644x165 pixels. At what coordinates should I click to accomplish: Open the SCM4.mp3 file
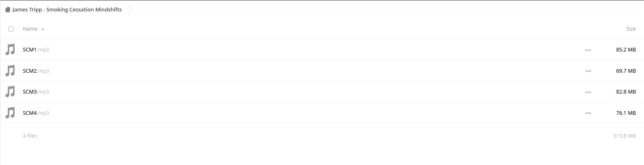pyautogui.click(x=36, y=113)
